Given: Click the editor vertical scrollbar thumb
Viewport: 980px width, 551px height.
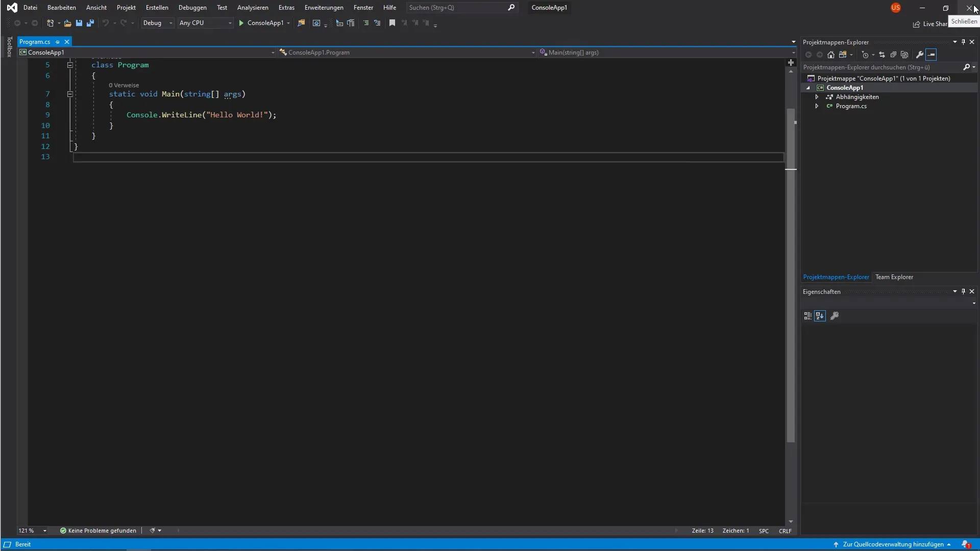Looking at the screenshot, I should (x=791, y=275).
